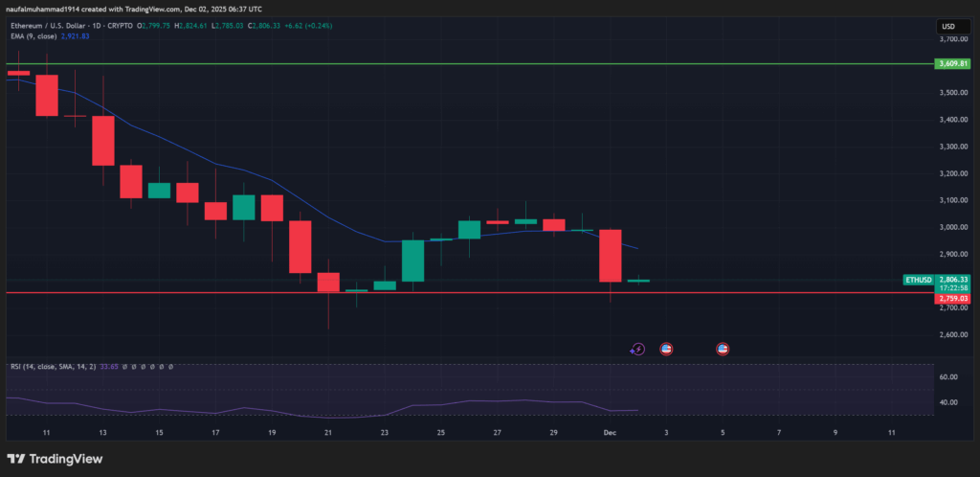This screenshot has height=477, width=980.
Task: Click the red 2,759.03 price label
Action: (954, 299)
